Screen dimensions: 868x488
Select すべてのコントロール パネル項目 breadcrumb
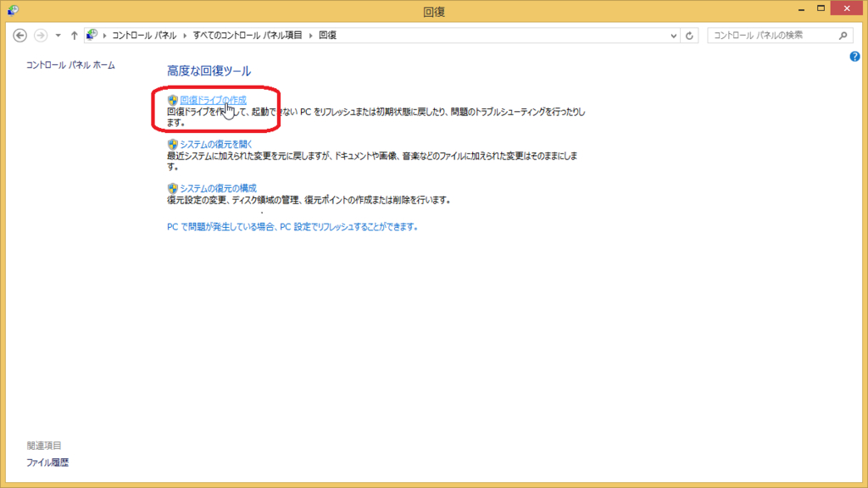(248, 36)
